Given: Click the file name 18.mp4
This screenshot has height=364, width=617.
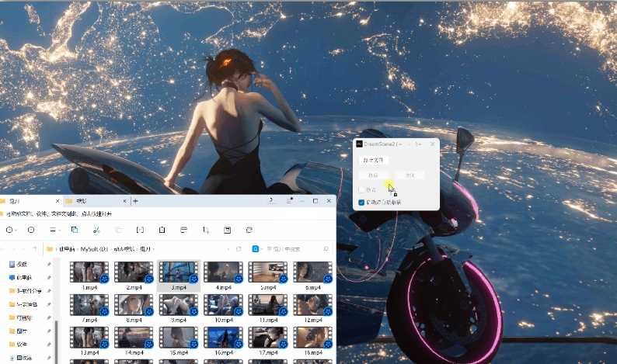Looking at the screenshot, I should click(x=313, y=353).
